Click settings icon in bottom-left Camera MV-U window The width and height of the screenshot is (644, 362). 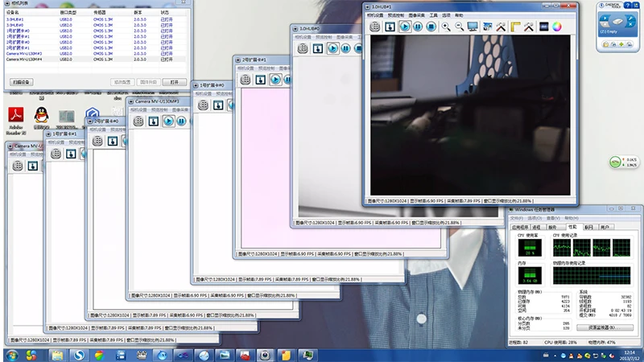click(18, 166)
